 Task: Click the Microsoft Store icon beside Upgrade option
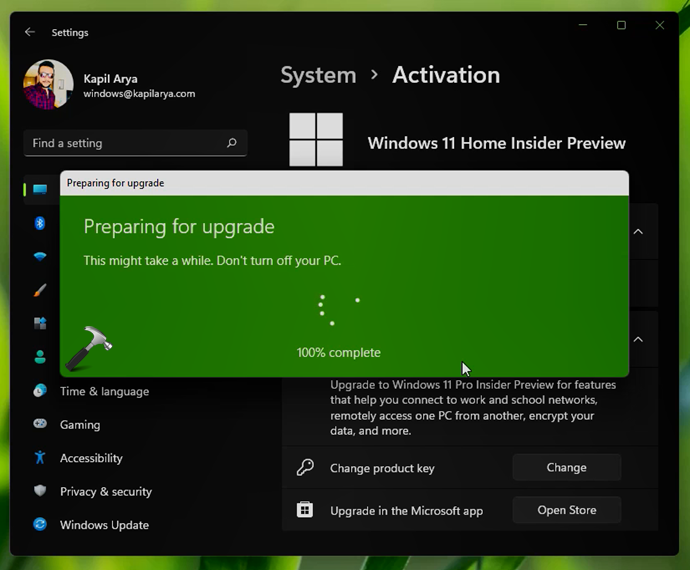305,510
